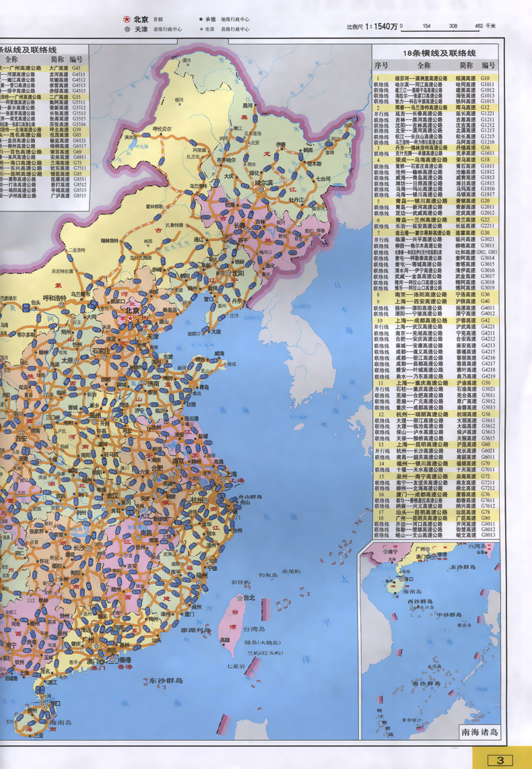
Task: Click the red star capital symbol in legend
Action: coord(127,20)
